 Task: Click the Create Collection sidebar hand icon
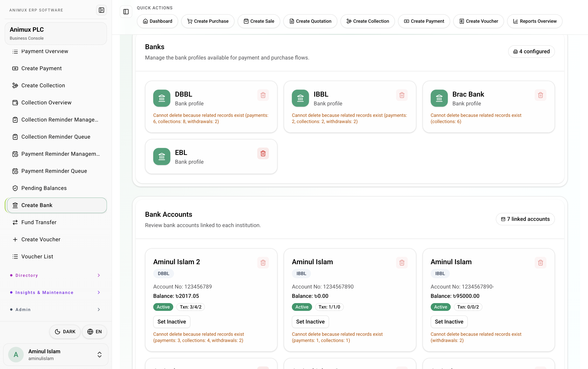(15, 85)
